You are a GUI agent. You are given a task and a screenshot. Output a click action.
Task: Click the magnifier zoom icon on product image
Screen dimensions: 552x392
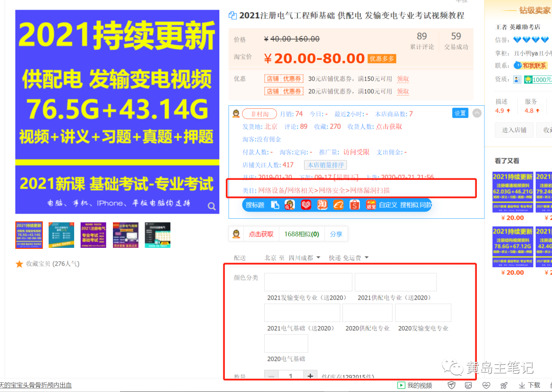click(212, 206)
